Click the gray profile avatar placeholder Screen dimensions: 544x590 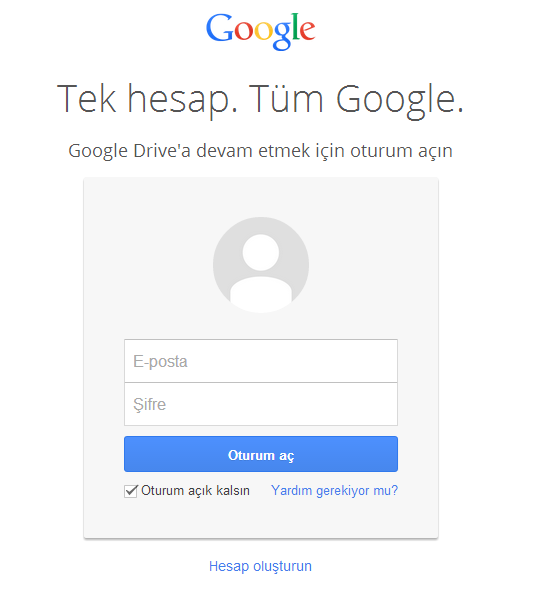pyautogui.click(x=261, y=265)
